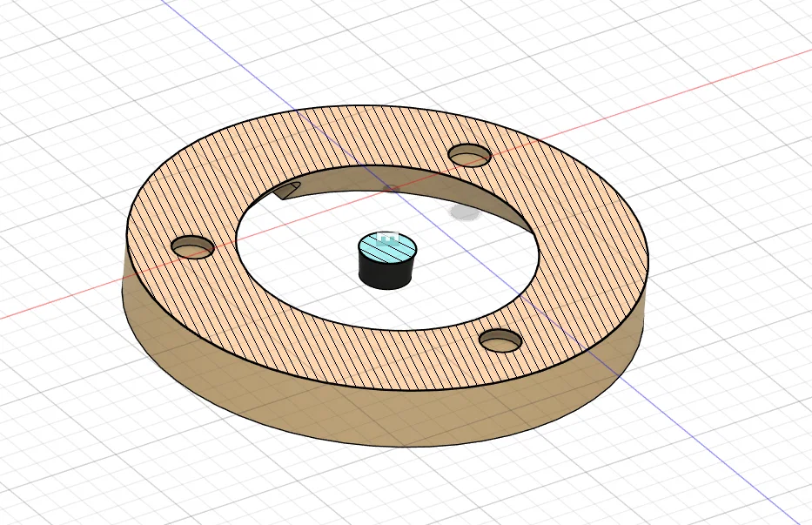The image size is (812, 525).
Task: Click the section analysis glyph on the cylinder
Action: pos(388,238)
